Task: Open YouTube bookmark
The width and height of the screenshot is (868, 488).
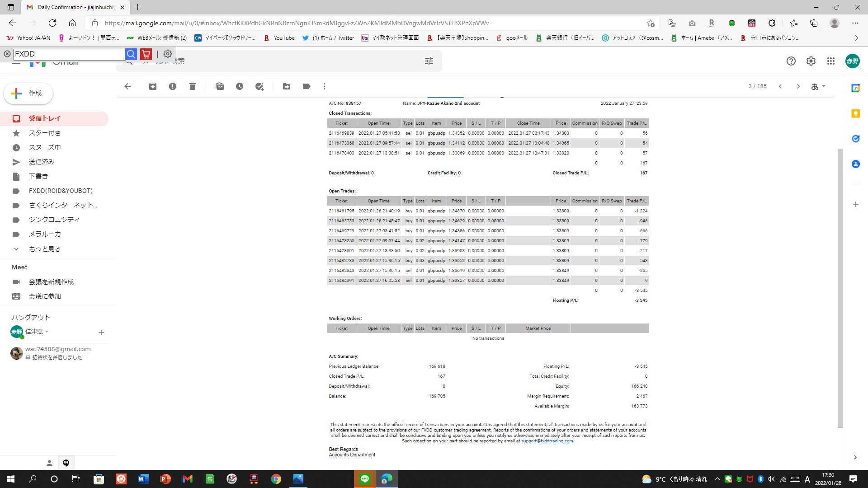Action: pos(279,38)
